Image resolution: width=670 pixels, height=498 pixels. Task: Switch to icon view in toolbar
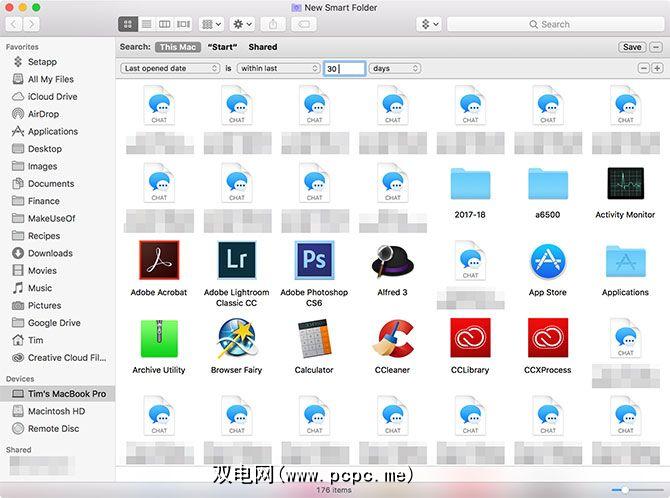click(128, 24)
